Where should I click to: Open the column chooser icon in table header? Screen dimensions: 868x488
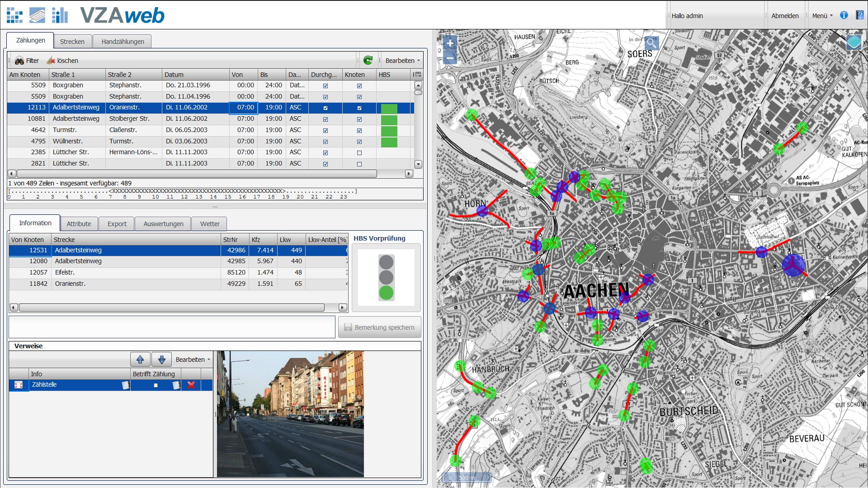click(x=418, y=75)
